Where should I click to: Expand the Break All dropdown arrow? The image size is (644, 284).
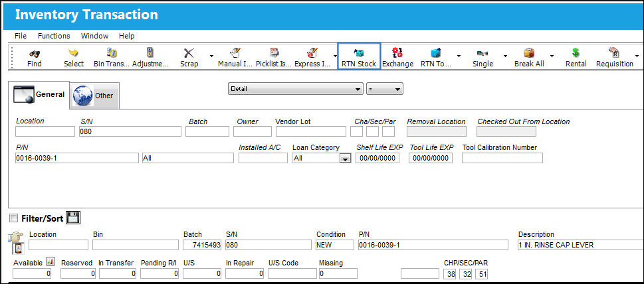(552, 56)
